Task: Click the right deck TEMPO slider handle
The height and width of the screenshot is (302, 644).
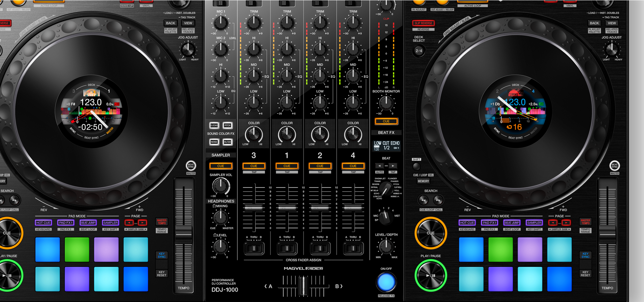Action: (x=607, y=234)
